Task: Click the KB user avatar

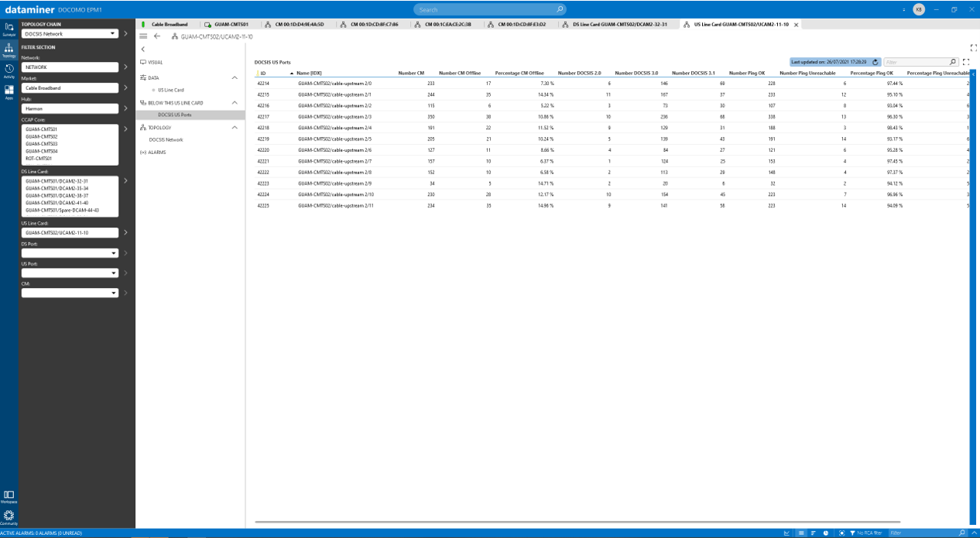Action: pos(919,9)
